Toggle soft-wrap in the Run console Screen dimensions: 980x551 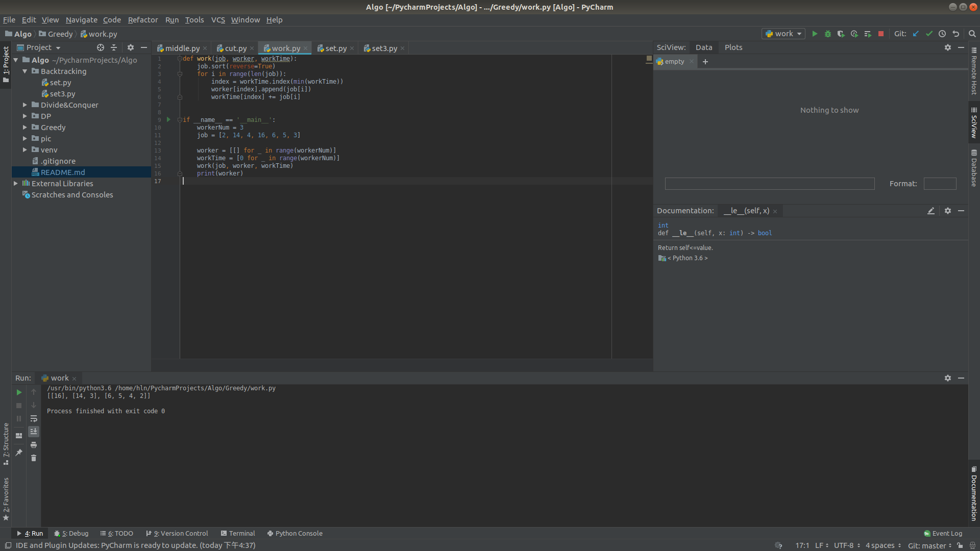34,418
